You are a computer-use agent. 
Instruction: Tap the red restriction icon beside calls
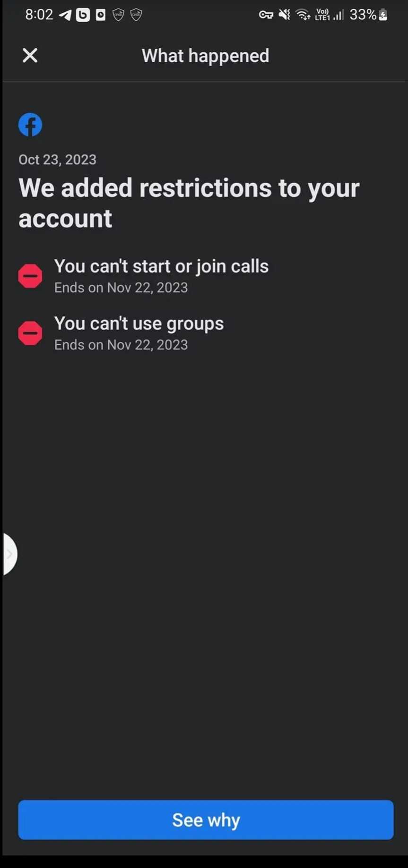[x=30, y=276]
